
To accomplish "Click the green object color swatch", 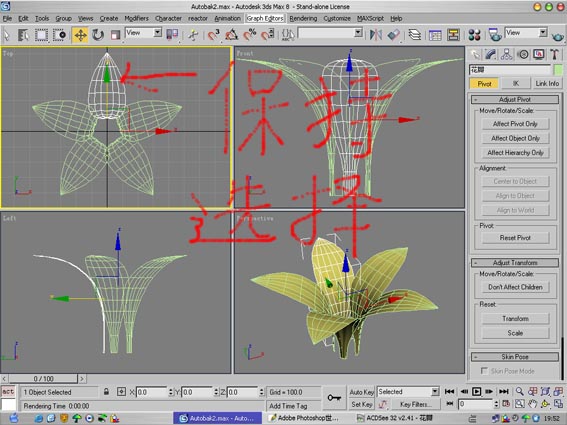I will pos(558,69).
